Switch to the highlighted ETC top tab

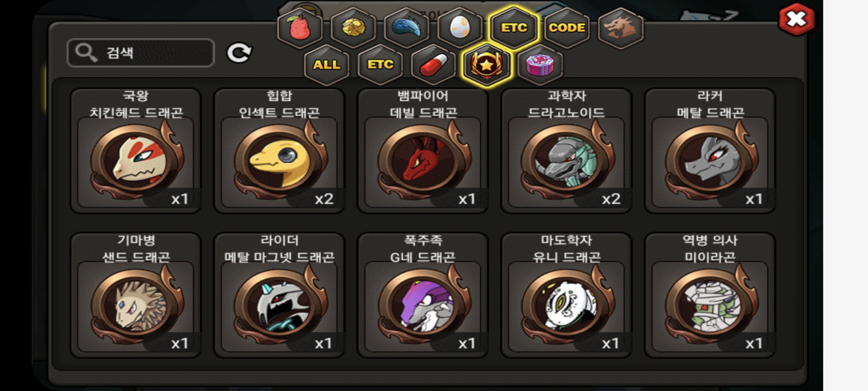[514, 28]
